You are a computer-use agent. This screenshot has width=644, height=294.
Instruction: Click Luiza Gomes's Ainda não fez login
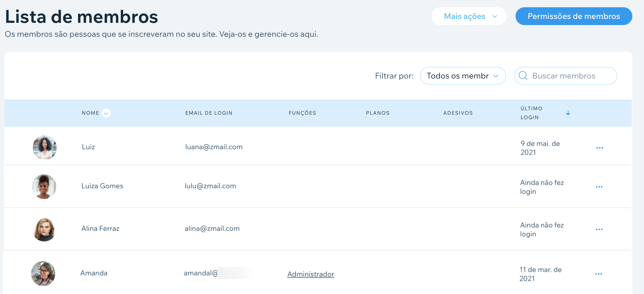(x=542, y=187)
